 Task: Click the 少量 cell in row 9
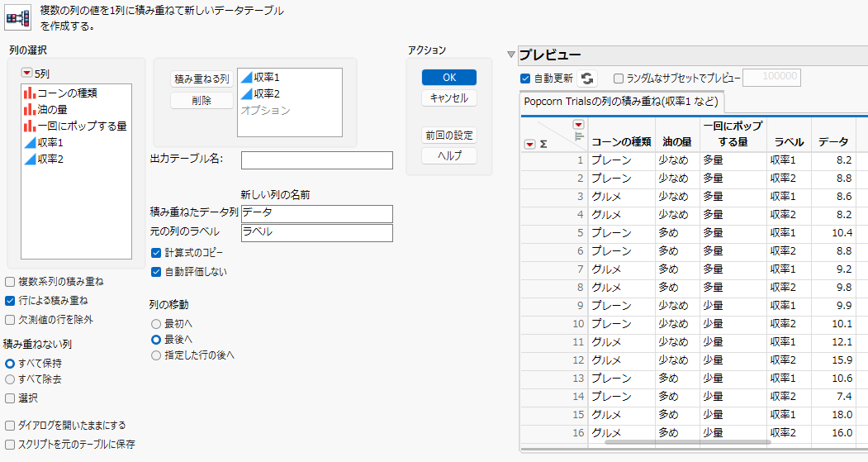click(x=733, y=306)
